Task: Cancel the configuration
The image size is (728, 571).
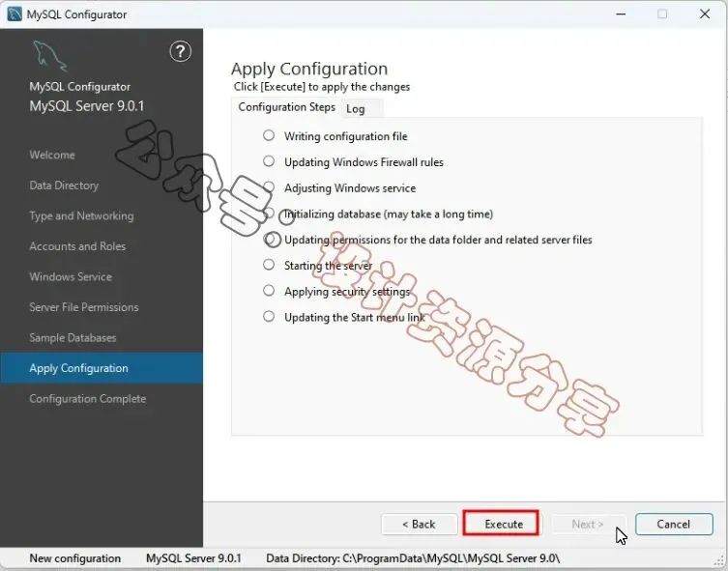Action: [x=674, y=525]
